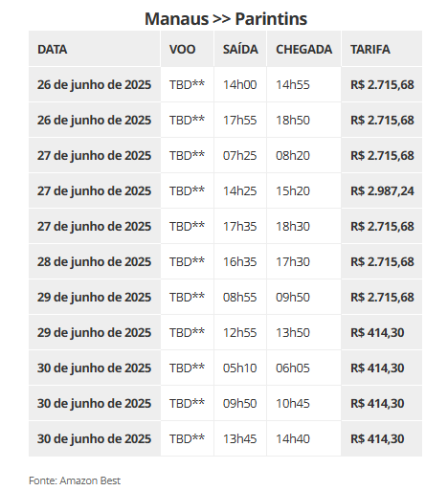Click the Fonte: Amazon Best source text

point(75,480)
